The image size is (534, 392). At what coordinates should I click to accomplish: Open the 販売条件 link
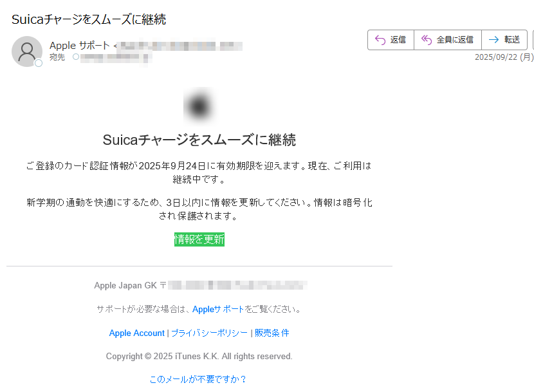click(x=272, y=333)
